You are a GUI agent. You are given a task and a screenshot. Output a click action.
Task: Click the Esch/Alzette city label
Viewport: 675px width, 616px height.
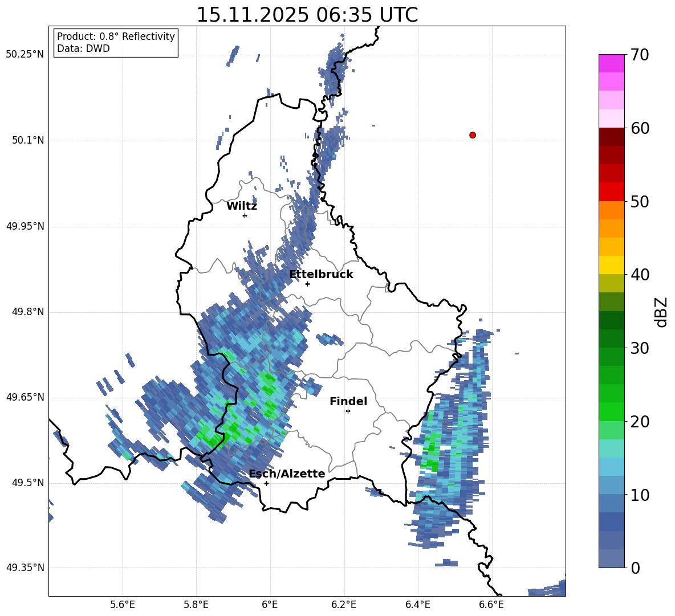287,474
